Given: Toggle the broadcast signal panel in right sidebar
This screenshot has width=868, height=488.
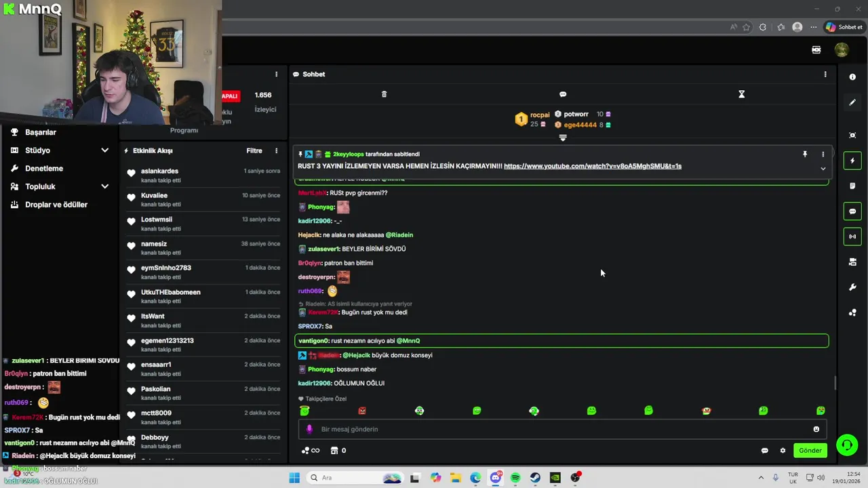Looking at the screenshot, I should tap(852, 237).
